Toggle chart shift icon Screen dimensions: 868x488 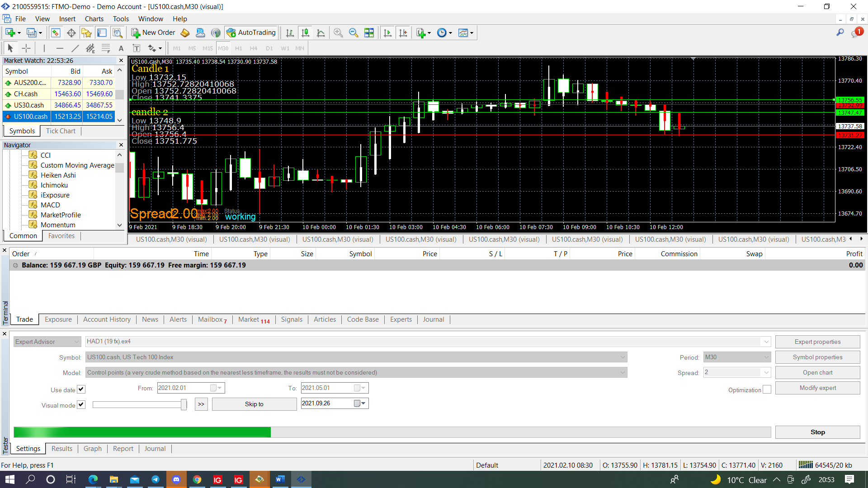click(x=403, y=33)
